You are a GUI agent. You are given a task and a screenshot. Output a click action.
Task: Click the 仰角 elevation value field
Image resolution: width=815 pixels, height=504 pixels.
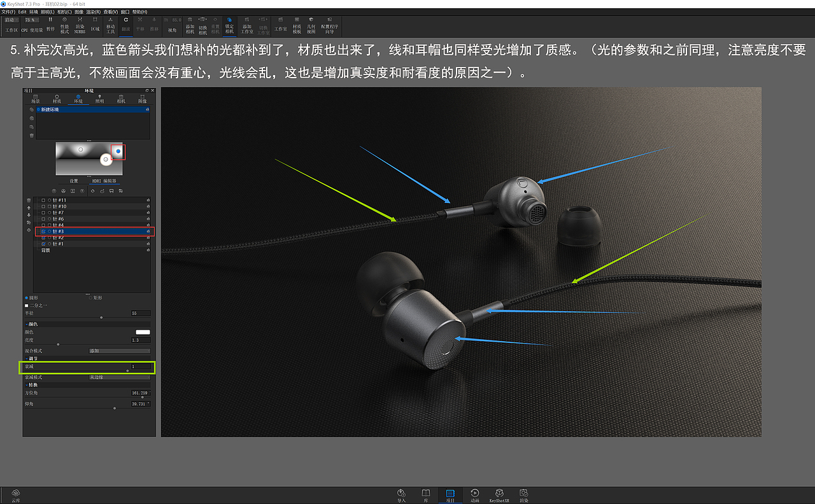[x=141, y=404]
